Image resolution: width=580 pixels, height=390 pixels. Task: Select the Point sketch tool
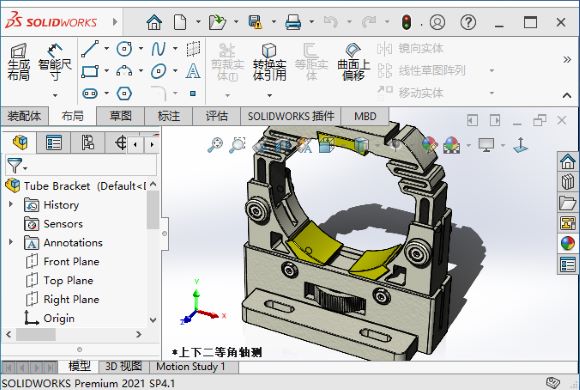(x=193, y=93)
